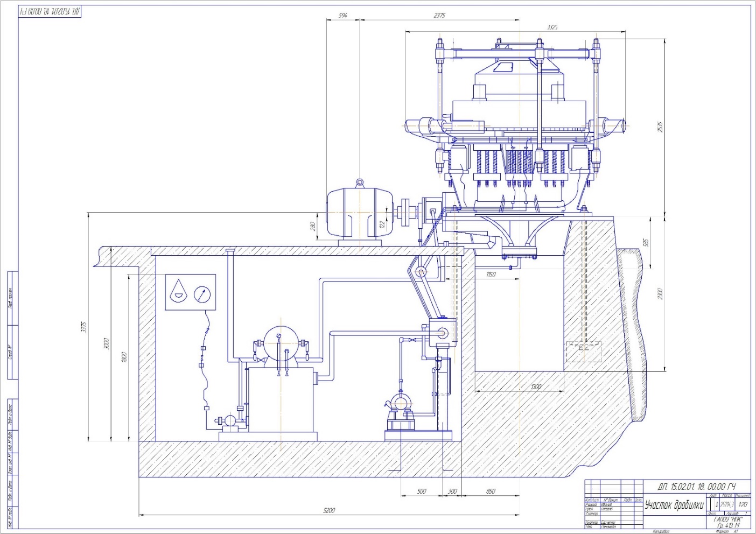Click the electric motor lifting eye
The image size is (756, 534).
pyautogui.click(x=360, y=184)
